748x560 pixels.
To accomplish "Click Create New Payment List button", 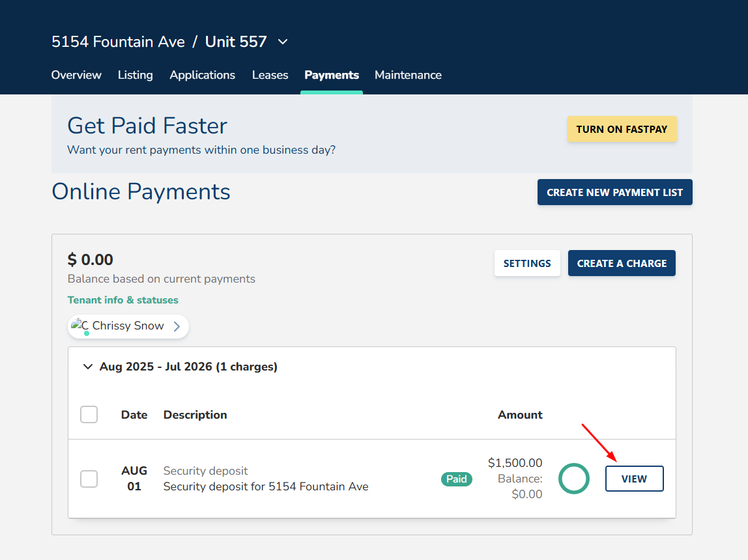I will point(614,192).
